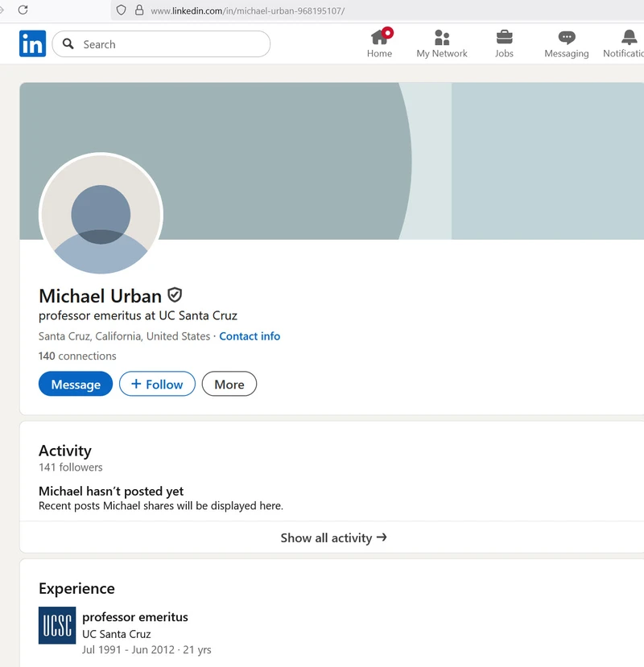Open Jobs briefcase icon

505,38
